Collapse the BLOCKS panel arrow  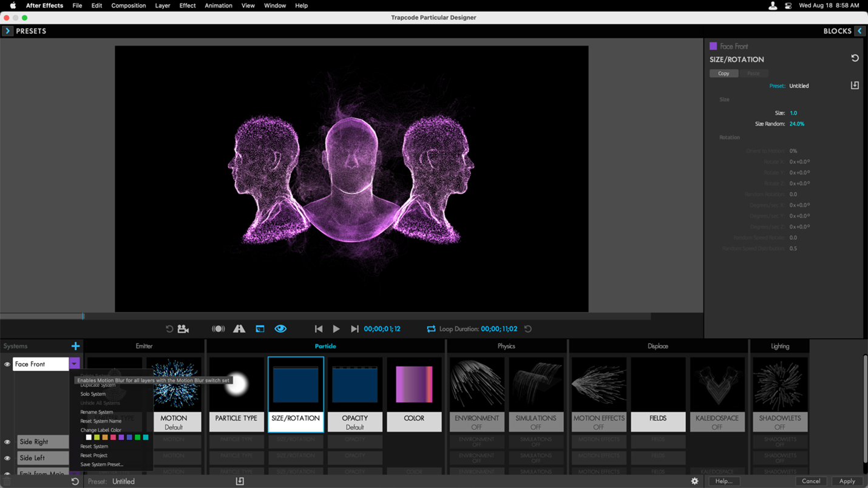click(x=860, y=31)
